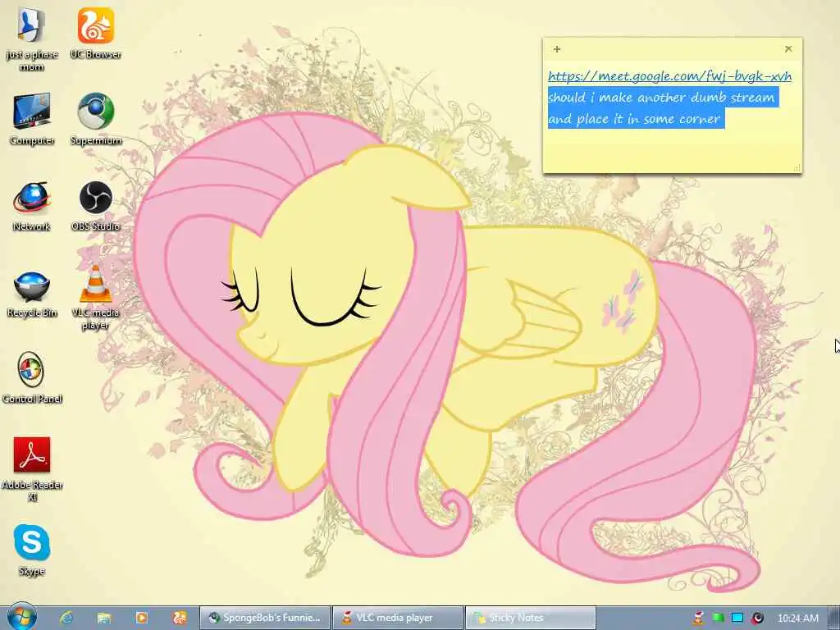Open the Computer desktop icon

tap(32, 119)
